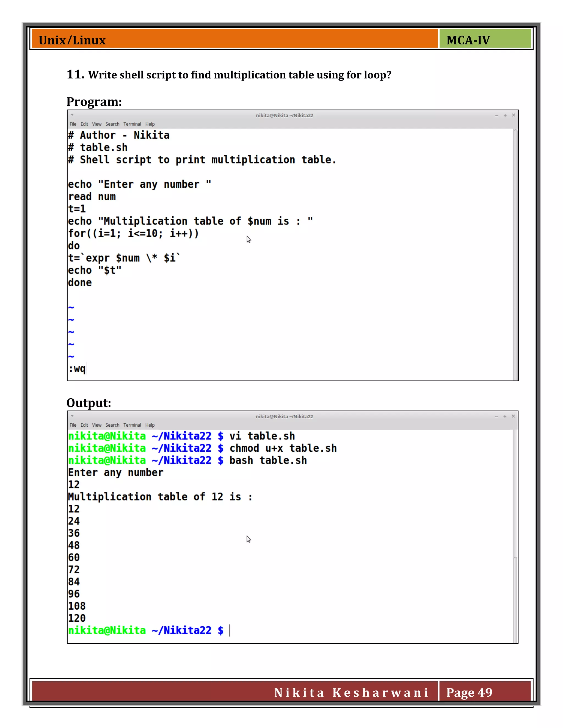Click the 'MCA-IV' header label
This screenshot has width=563, height=728.
tap(468, 40)
